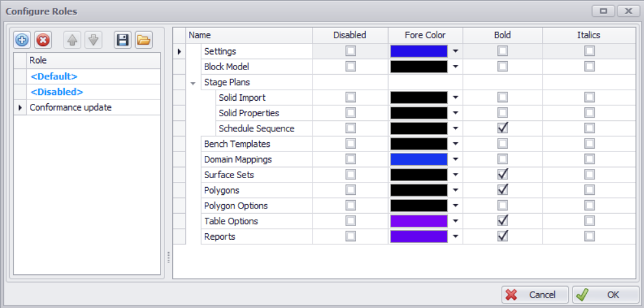The width and height of the screenshot is (644, 308).
Task: Open the Fore Color dropdown for Settings
Action: (x=456, y=51)
